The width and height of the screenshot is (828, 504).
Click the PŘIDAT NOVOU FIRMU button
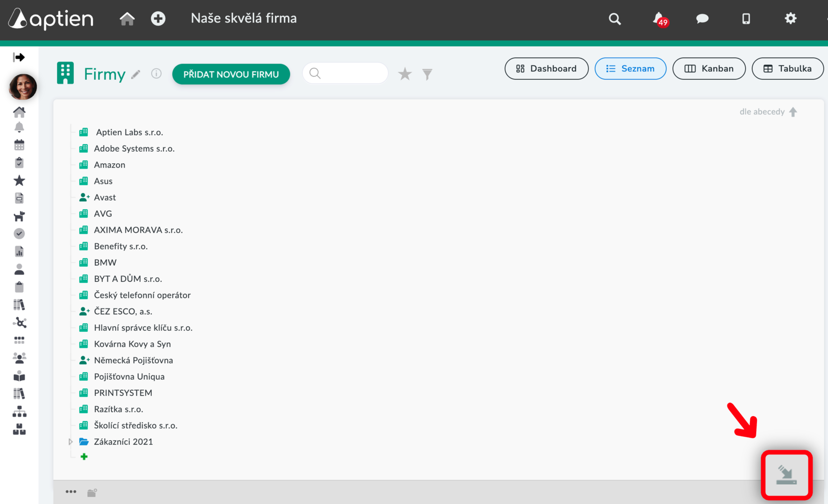coord(231,74)
